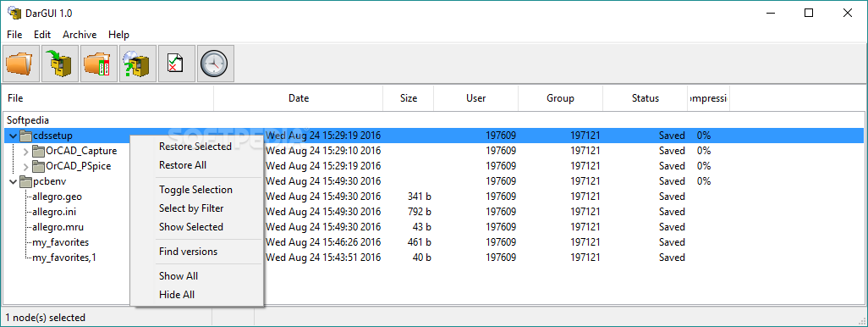Screen dimensions: 868x327
Task: Choose Show Selected in context menu
Action: point(191,227)
